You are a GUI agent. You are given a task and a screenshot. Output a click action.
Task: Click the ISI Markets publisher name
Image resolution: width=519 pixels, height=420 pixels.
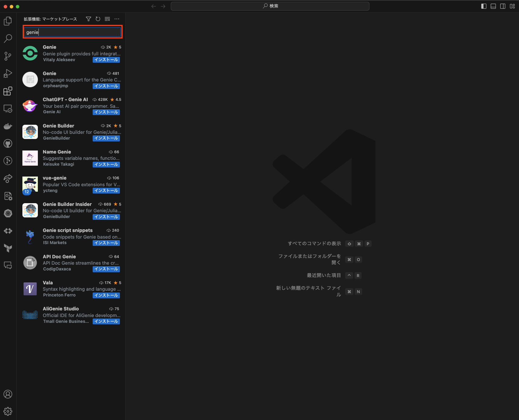tap(55, 243)
